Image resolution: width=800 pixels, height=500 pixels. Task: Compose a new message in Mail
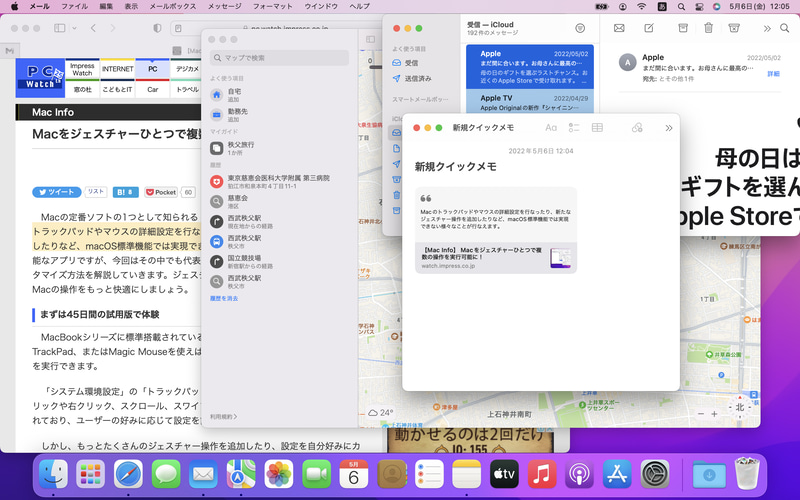tap(649, 28)
